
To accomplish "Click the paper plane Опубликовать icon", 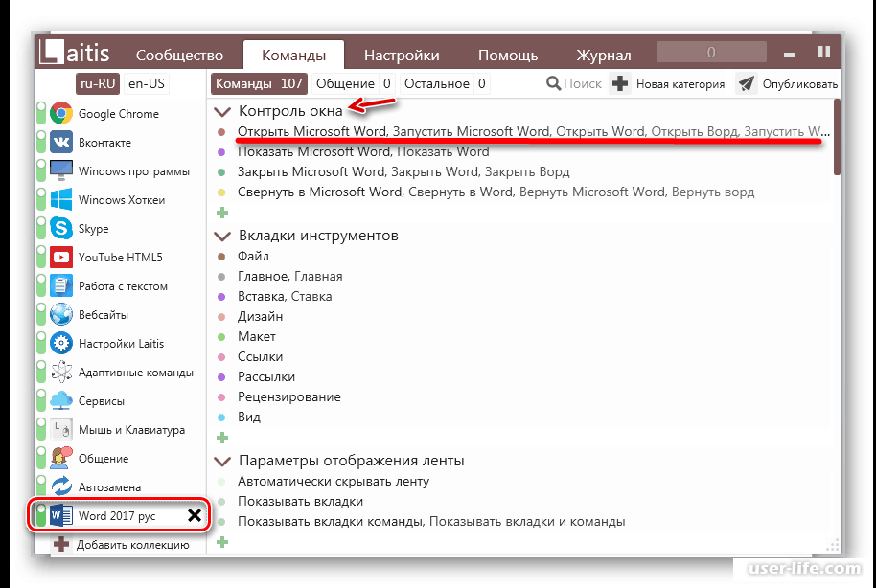I will (x=747, y=83).
